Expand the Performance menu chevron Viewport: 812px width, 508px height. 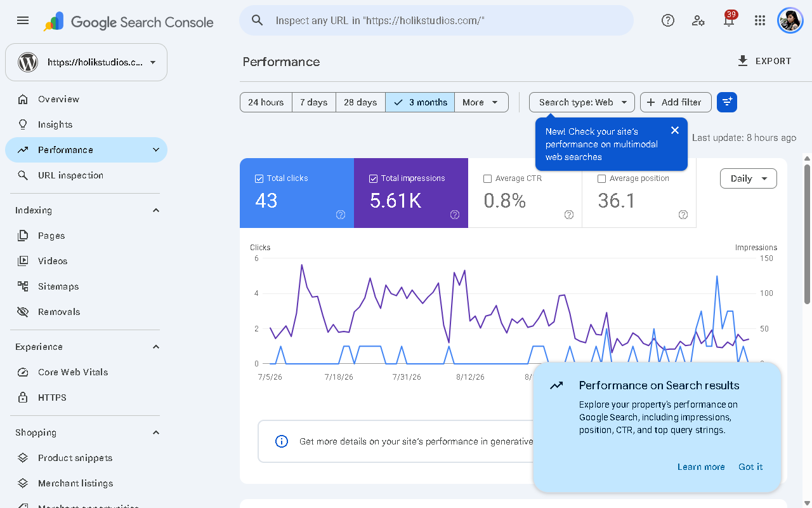(156, 150)
